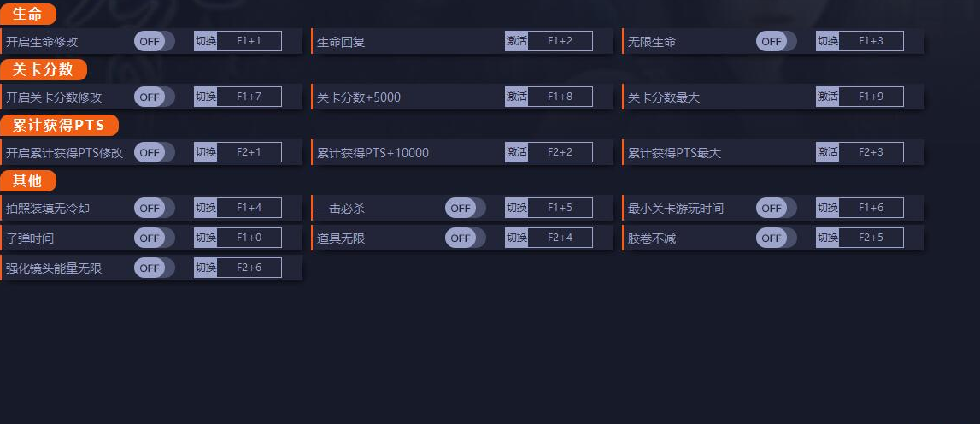Click 激活 for 累计获得PTS+10000

516,152
